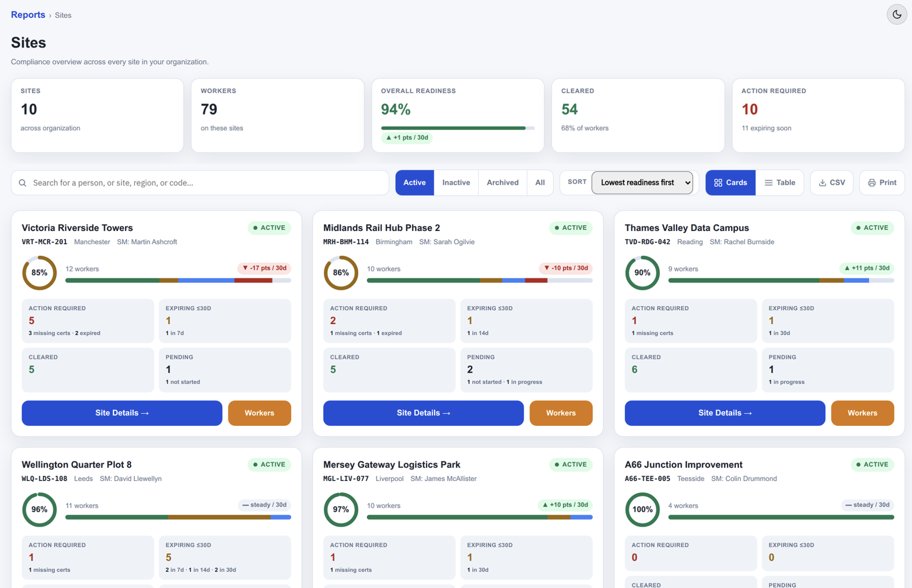The width and height of the screenshot is (912, 588).
Task: Click Thames Valley Data Campus worker status bar
Action: (781, 281)
